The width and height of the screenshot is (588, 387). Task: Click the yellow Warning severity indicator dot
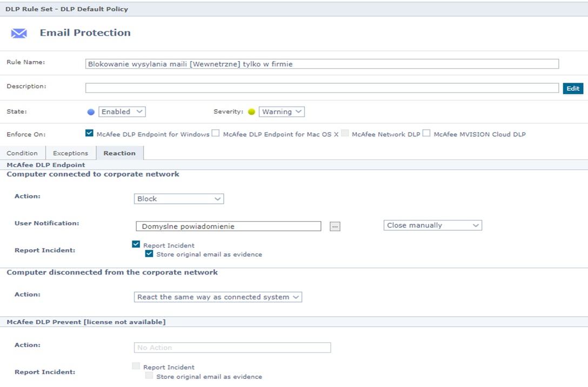click(x=251, y=112)
